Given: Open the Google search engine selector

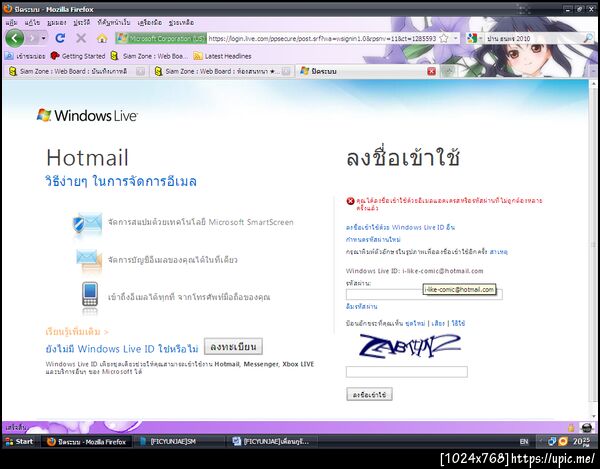Looking at the screenshot, I should pos(474,38).
